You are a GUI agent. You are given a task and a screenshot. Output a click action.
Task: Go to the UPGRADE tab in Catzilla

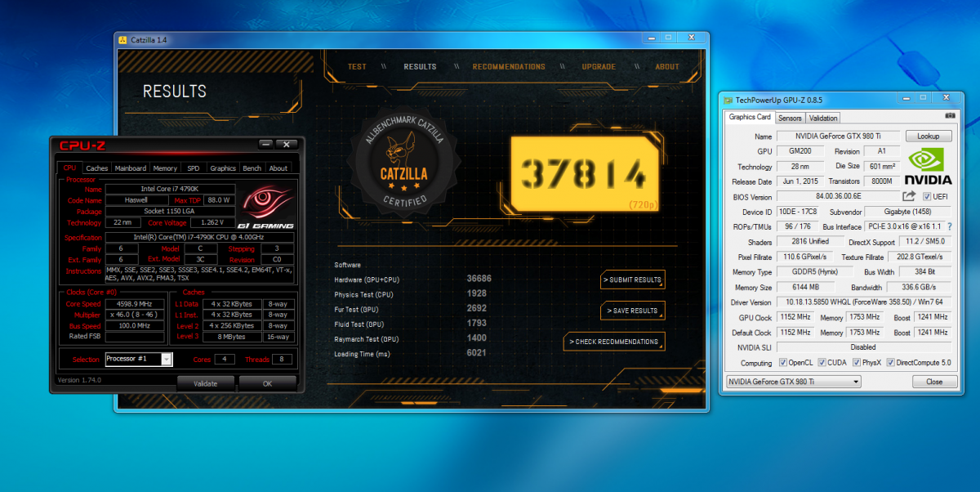(x=599, y=67)
